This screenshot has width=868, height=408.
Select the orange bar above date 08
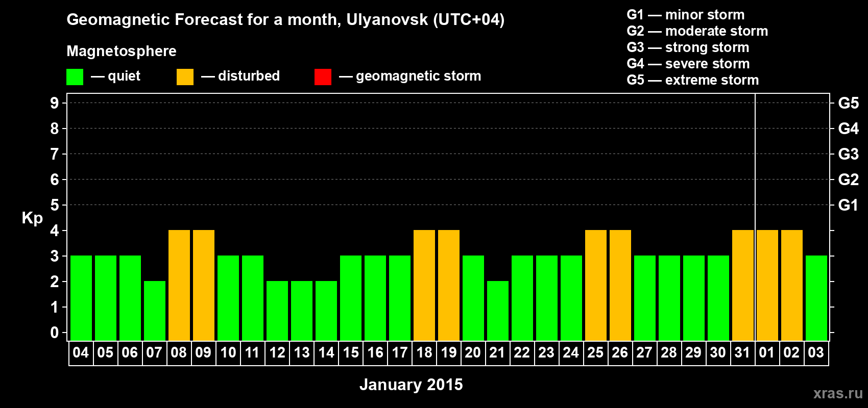coord(179,285)
